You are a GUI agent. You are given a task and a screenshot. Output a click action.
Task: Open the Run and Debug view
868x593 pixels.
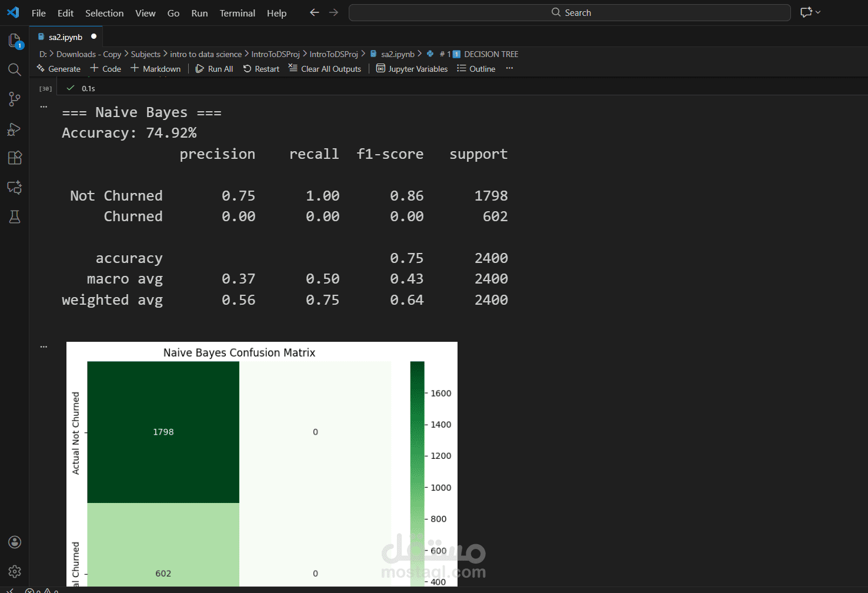pyautogui.click(x=15, y=129)
